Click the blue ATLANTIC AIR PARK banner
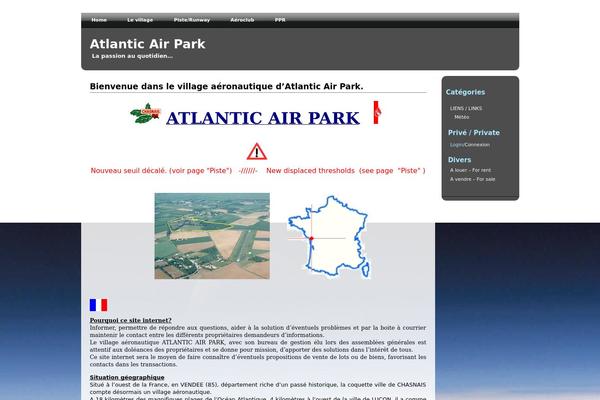Screen dimensions: 600x400 [x=263, y=118]
